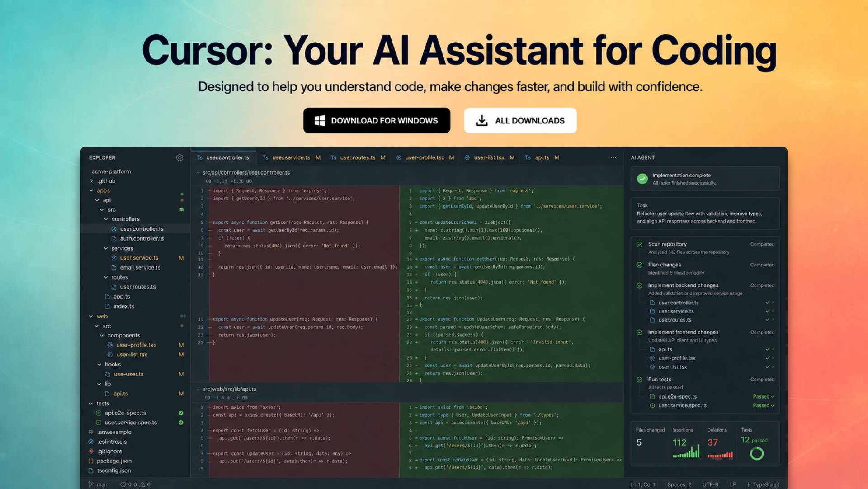868x489 pixels.
Task: Click the .gitignore file icon
Action: (x=91, y=451)
